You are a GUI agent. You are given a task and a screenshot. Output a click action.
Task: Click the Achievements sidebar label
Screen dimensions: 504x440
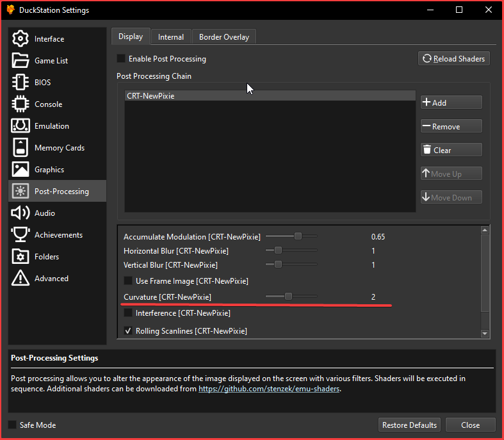58,235
